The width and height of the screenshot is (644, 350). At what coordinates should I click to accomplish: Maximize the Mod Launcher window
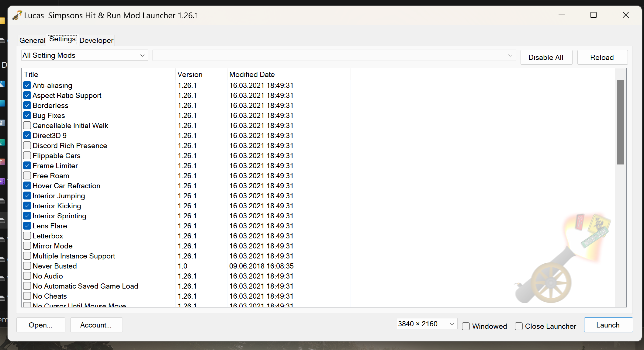(x=594, y=15)
